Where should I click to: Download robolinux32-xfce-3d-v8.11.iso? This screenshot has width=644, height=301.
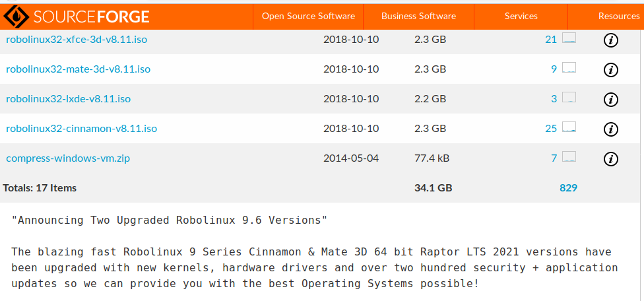[x=77, y=40]
